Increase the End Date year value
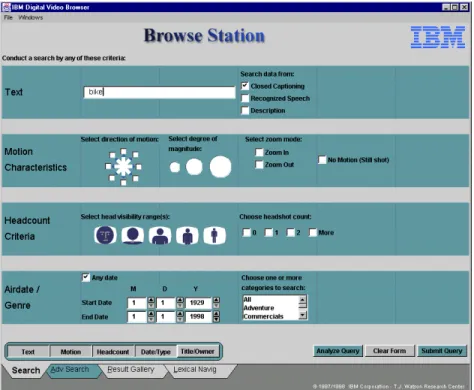The image size is (474, 390). click(x=216, y=314)
